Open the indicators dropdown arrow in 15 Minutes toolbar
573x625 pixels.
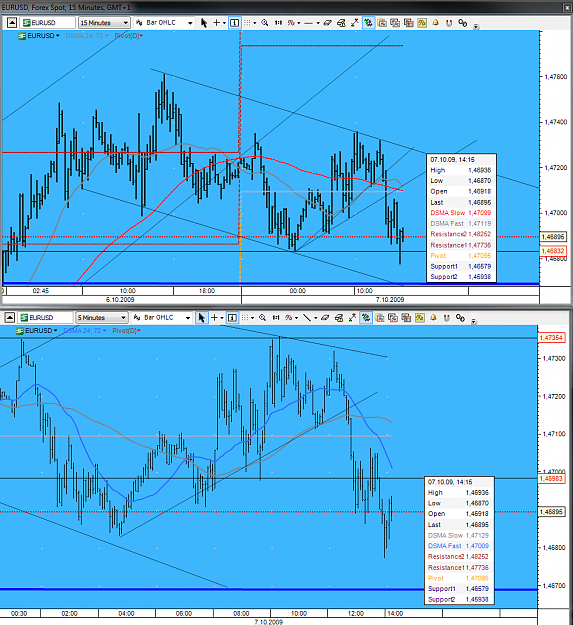pyautogui.click(x=299, y=23)
